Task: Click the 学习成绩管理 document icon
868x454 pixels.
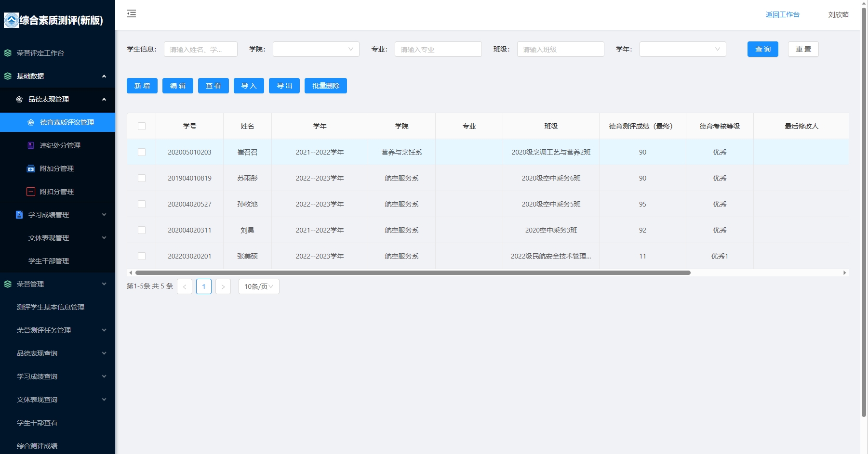Action: click(x=19, y=215)
